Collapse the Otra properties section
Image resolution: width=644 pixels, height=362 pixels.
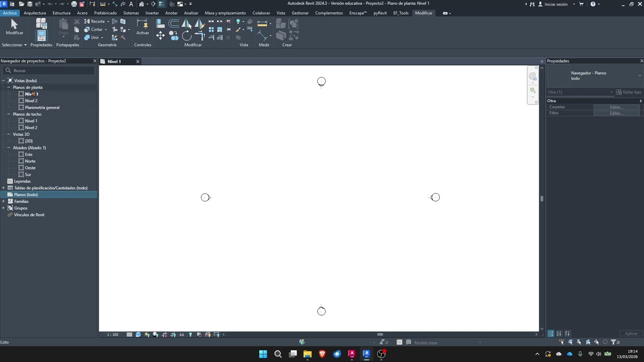(640, 101)
